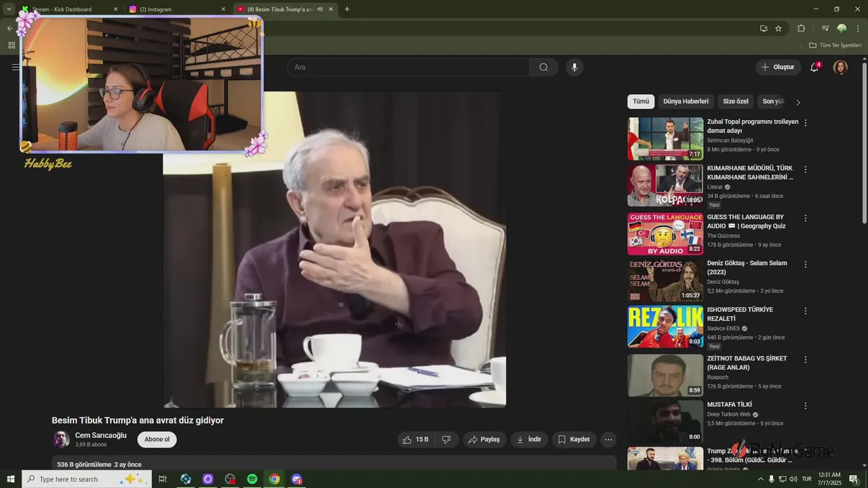Click the page vertical scrollbar
Screen dimensions: 868x488
(x=864, y=142)
